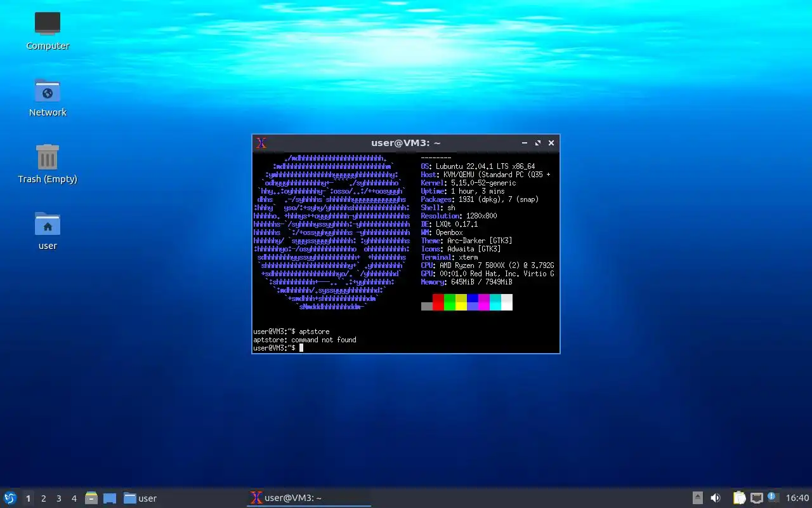The width and height of the screenshot is (812, 508).
Task: Open the Lubuntu application menu
Action: coord(10,498)
